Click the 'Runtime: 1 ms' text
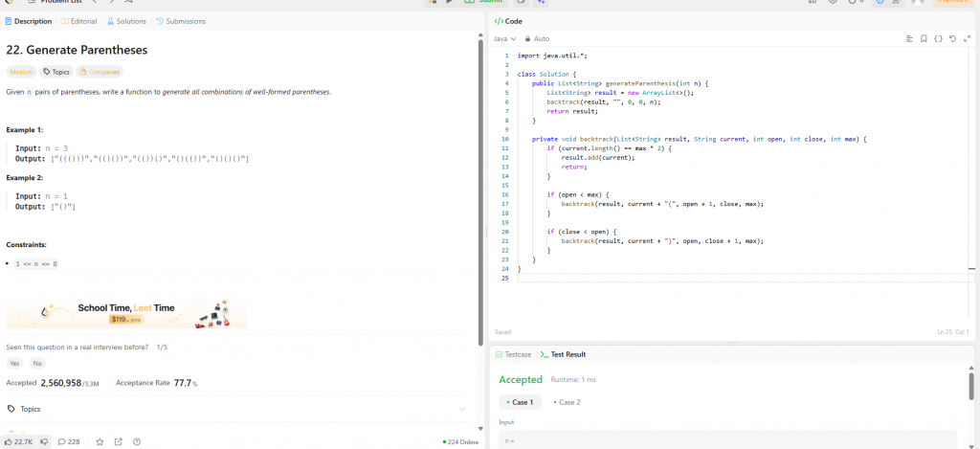The image size is (980, 449). [573, 379]
